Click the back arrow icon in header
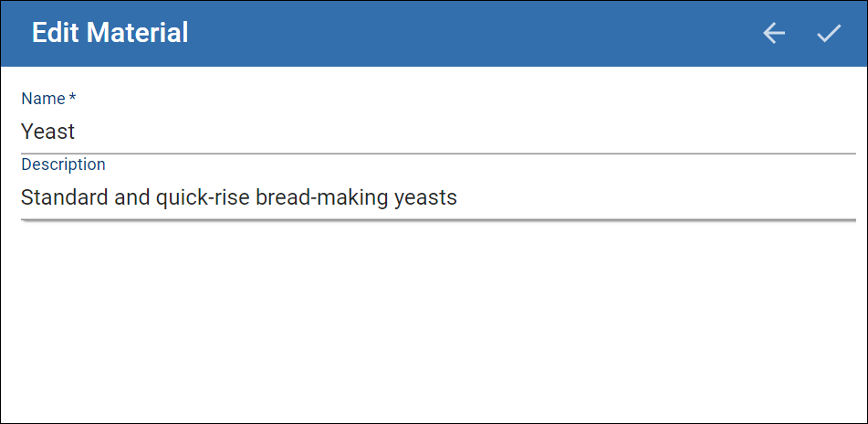868x424 pixels. pos(774,33)
